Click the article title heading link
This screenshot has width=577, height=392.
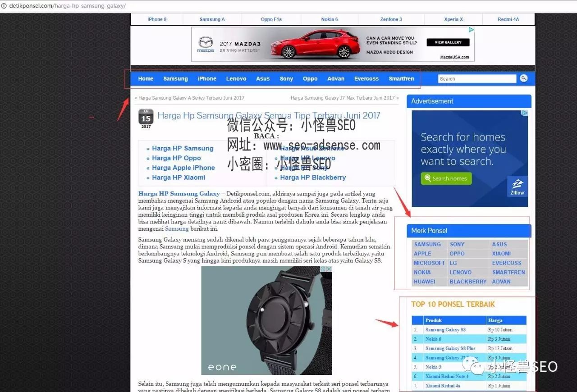point(269,115)
